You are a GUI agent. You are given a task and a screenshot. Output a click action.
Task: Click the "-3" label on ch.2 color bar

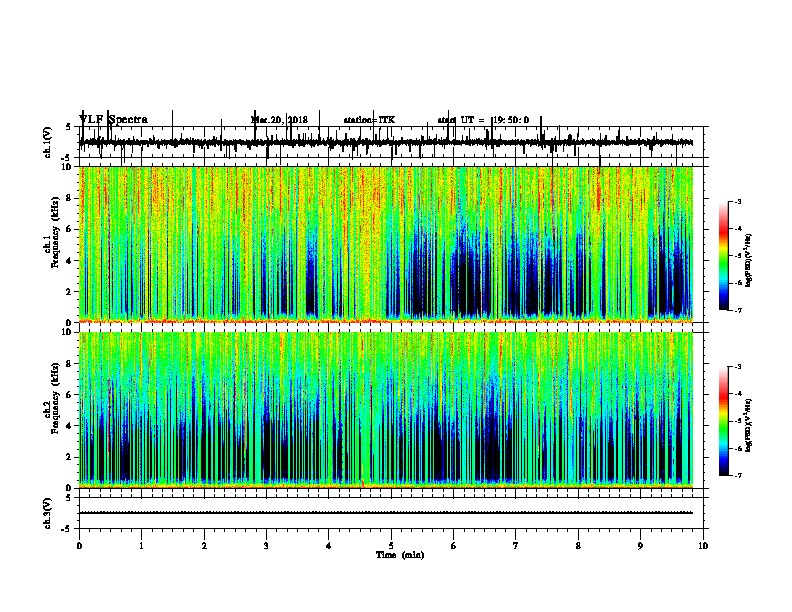click(x=738, y=367)
